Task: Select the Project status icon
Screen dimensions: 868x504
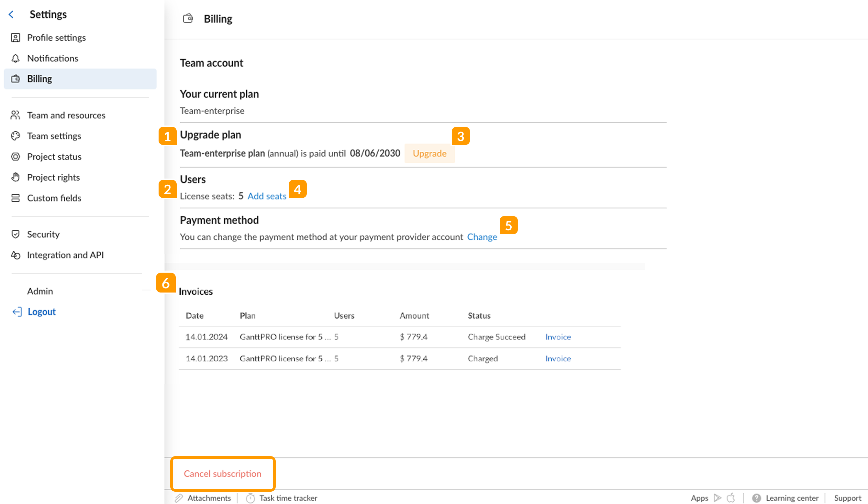Action: click(x=16, y=157)
